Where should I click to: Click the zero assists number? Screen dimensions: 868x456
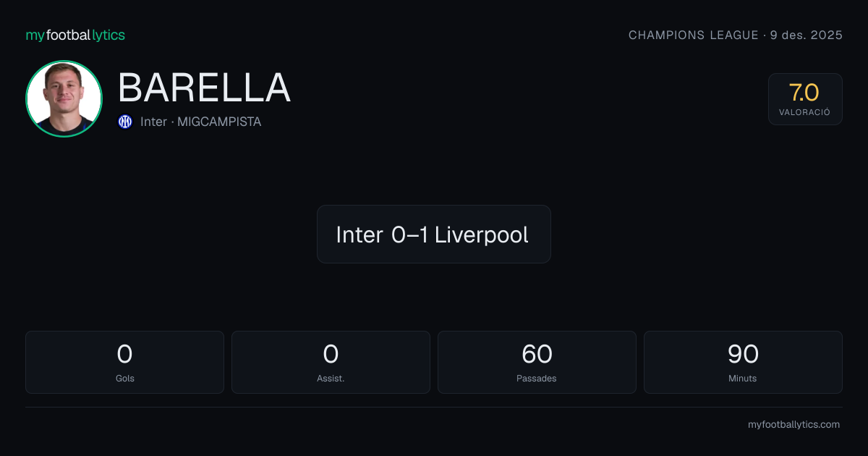[x=331, y=354]
